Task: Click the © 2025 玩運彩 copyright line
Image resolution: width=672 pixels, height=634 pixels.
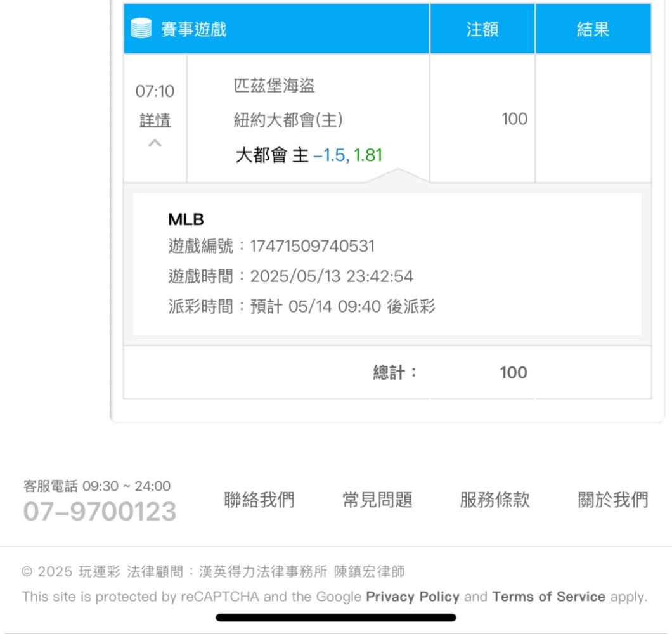Action: point(213,571)
